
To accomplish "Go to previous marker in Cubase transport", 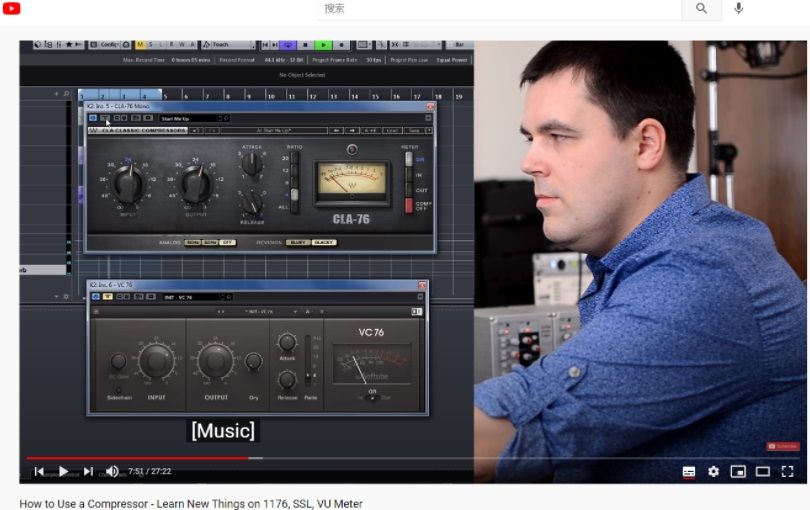I will [265, 45].
